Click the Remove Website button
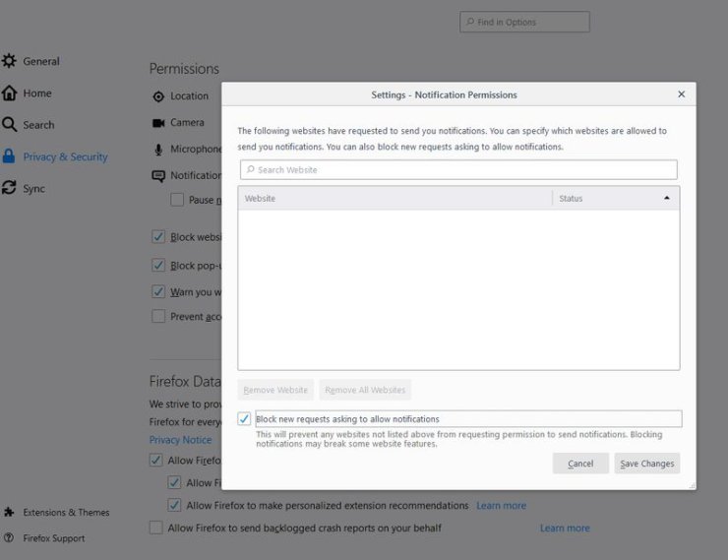Screen dimensions: 728x560 pyautogui.click(x=275, y=390)
